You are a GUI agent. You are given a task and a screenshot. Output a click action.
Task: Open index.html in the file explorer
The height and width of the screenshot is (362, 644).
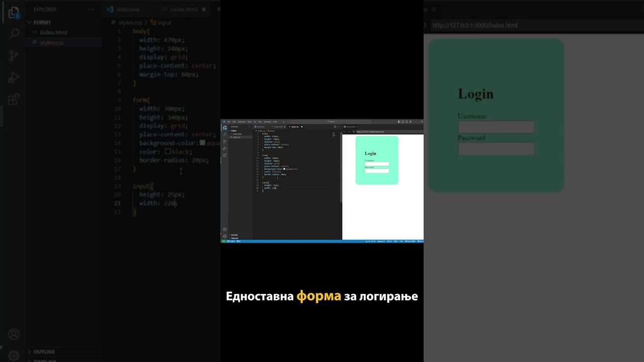237,134
